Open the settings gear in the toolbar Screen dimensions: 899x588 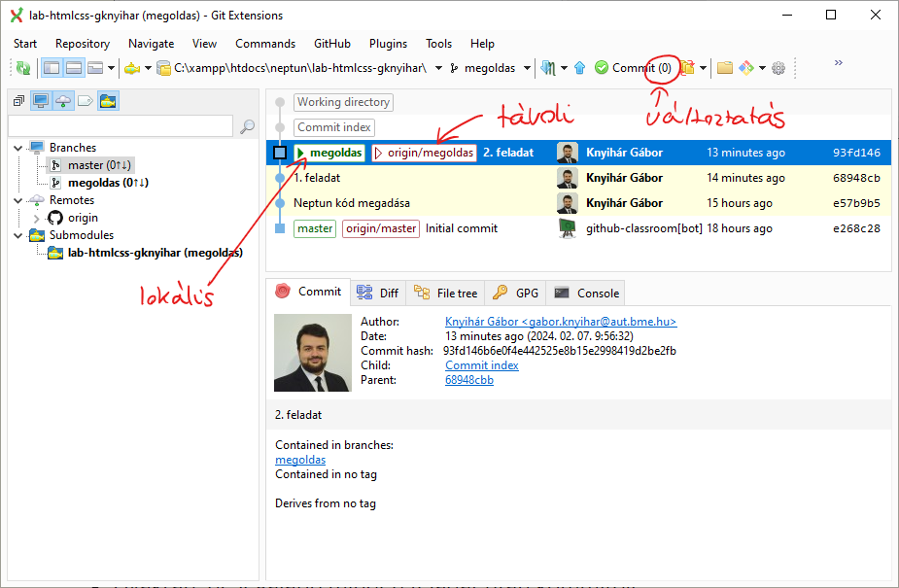[x=778, y=68]
